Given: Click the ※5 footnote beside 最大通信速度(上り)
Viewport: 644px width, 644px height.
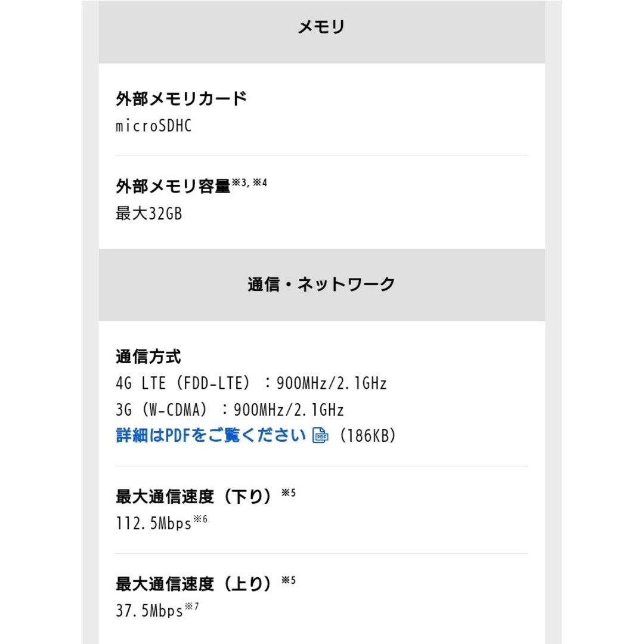Looking at the screenshot, I should 289,580.
